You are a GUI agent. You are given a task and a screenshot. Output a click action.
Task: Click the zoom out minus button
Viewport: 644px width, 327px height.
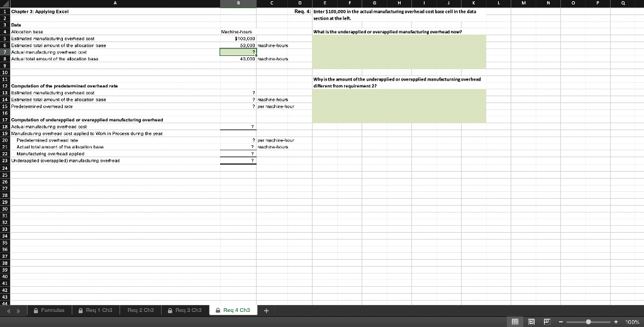click(x=560, y=322)
